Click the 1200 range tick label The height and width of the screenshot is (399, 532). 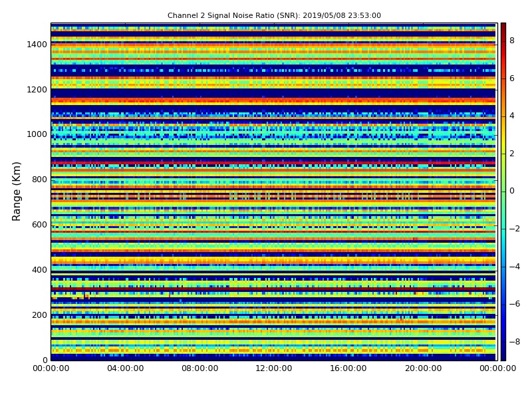(37, 90)
